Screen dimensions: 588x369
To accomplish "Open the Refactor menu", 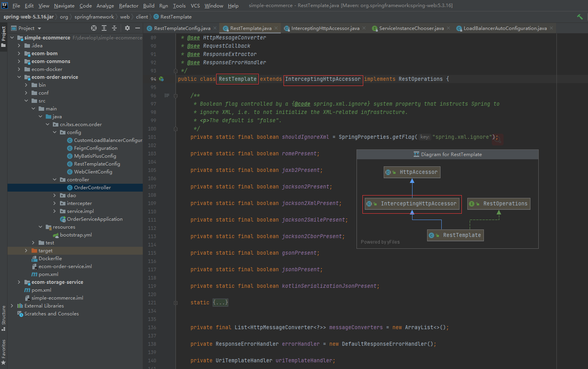I will pyautogui.click(x=129, y=6).
